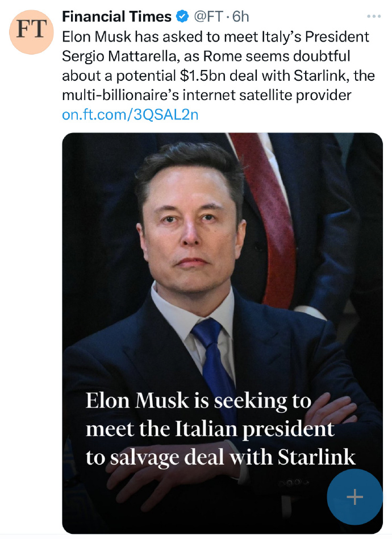Click 'multi-billionaire's internet satellite provider' text line
The height and width of the screenshot is (539, 392).
206,95
